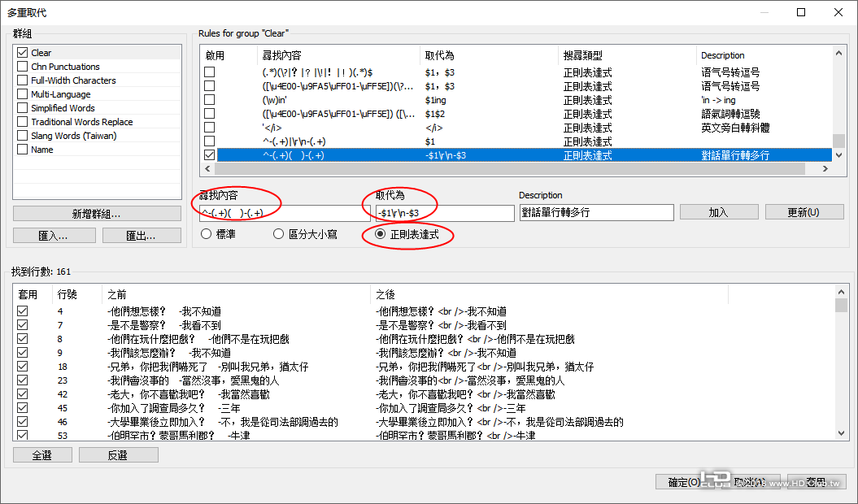Click rules list scroll down arrow
Screen dimensions: 858x504
[838, 155]
